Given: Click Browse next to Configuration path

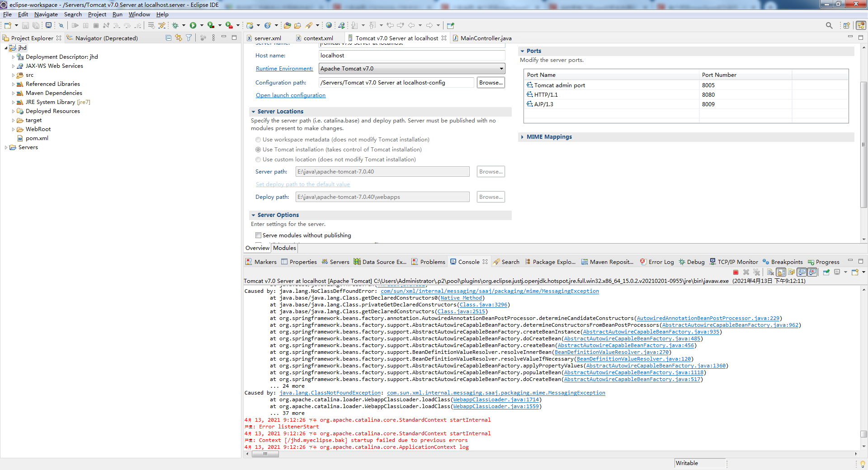Looking at the screenshot, I should tap(491, 83).
